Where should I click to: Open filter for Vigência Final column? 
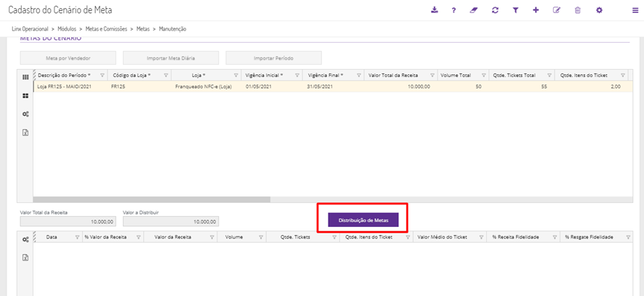[359, 75]
